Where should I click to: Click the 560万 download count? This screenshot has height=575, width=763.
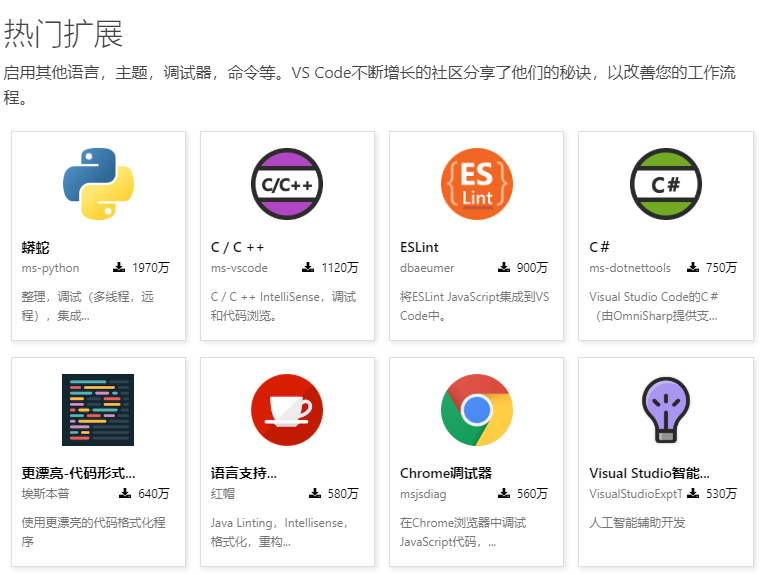pos(532,493)
